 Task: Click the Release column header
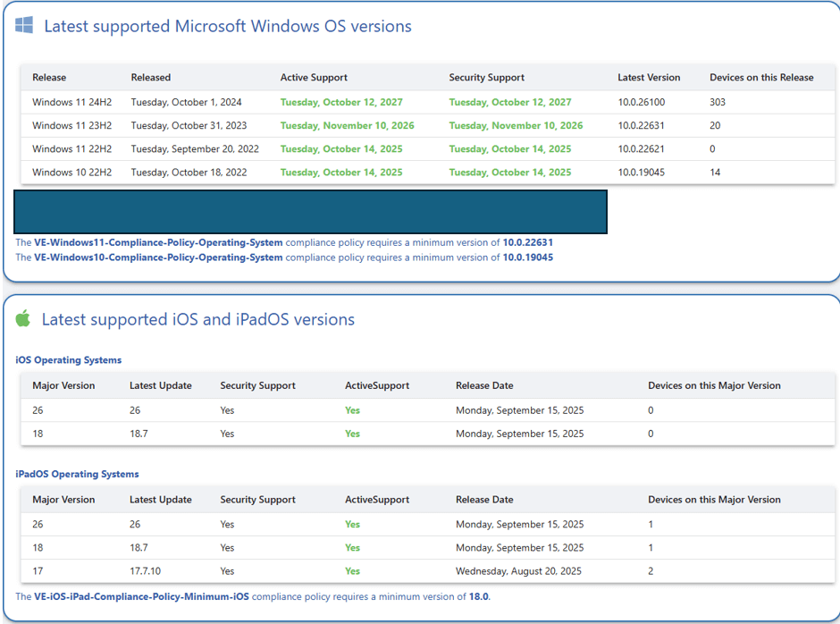[x=49, y=78]
